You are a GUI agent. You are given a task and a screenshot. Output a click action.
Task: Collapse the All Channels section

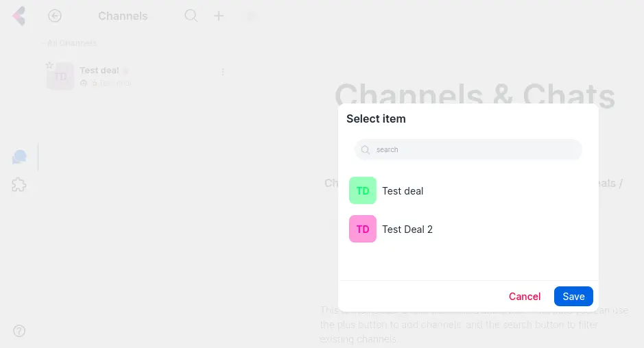pos(69,43)
